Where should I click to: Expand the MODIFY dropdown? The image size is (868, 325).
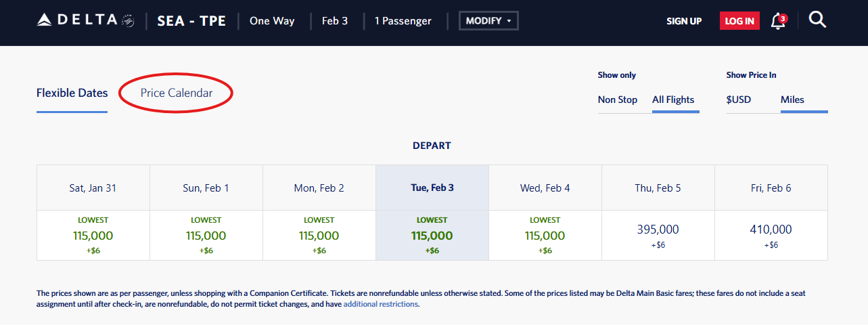coord(488,21)
